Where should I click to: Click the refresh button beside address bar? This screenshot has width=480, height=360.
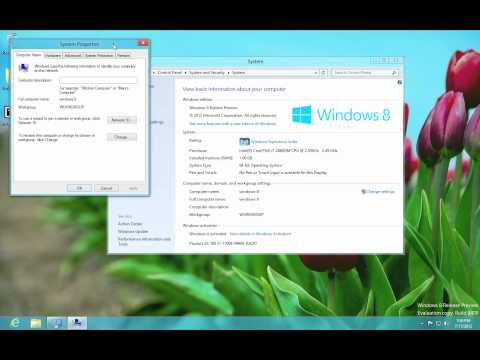(x=323, y=72)
